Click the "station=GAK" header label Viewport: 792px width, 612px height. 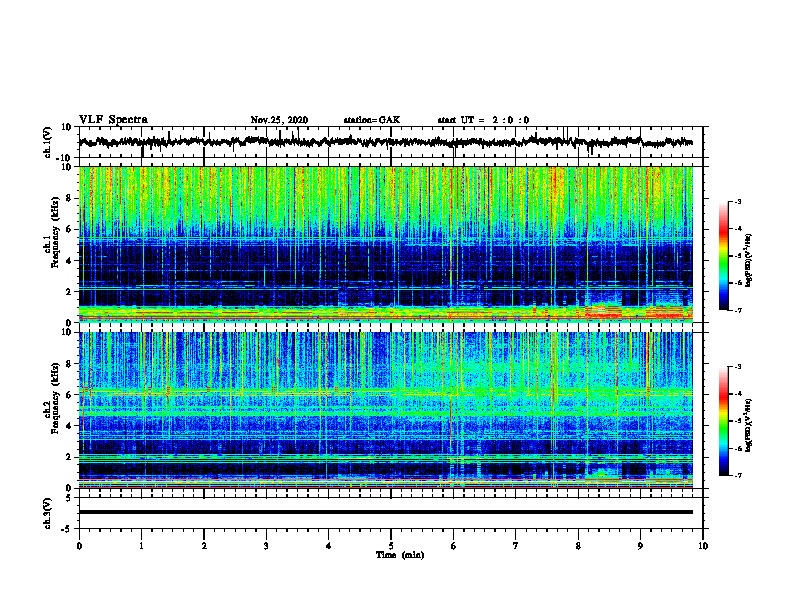372,120
